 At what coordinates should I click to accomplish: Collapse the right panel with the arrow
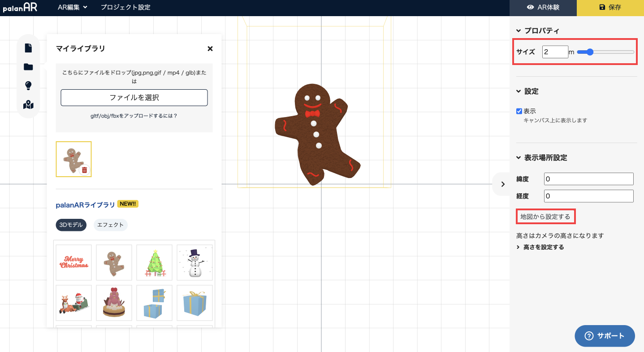pos(502,184)
